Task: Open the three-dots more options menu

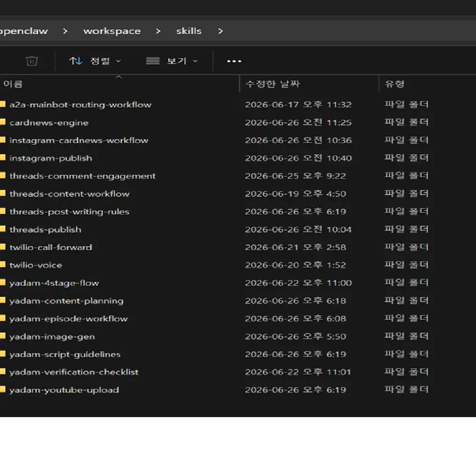Action: [x=234, y=61]
